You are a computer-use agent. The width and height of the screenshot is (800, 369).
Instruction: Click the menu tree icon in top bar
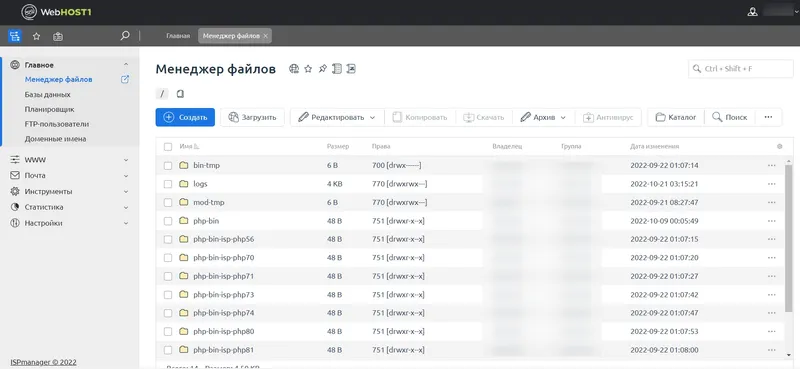point(15,36)
